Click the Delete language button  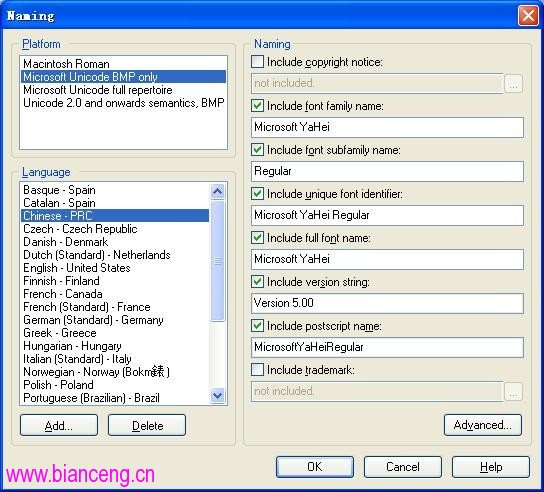(147, 425)
